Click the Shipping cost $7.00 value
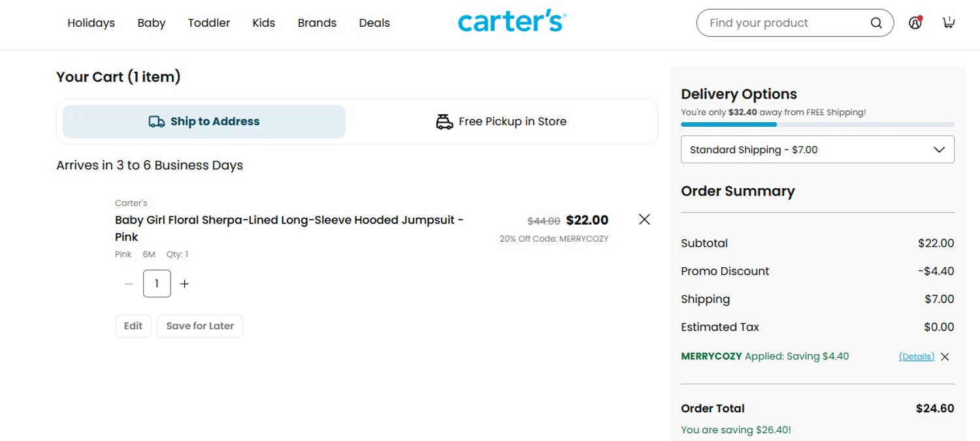The image size is (980, 441). coord(939,299)
